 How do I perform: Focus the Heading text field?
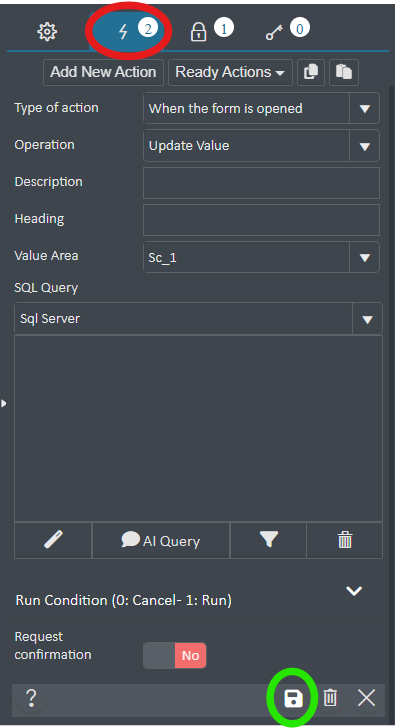click(261, 220)
